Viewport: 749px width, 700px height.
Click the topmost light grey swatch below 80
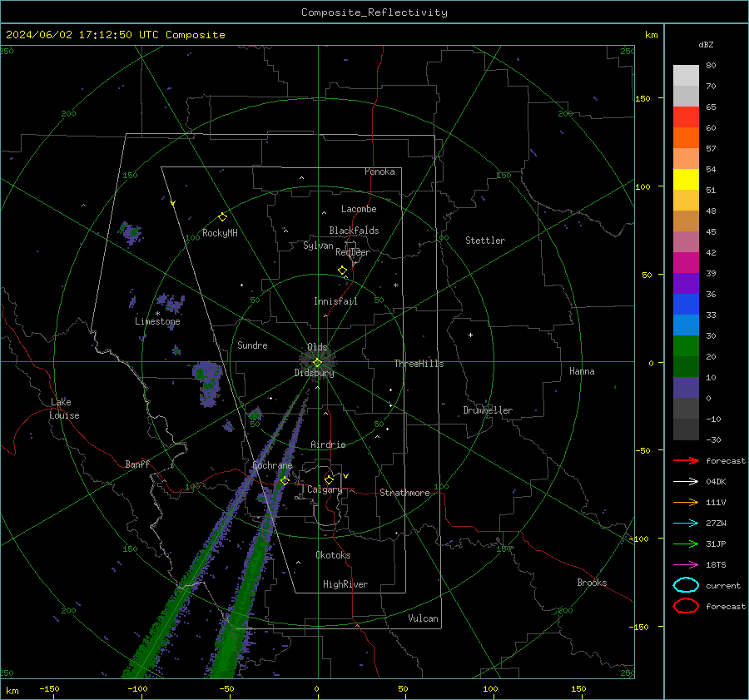click(x=686, y=75)
